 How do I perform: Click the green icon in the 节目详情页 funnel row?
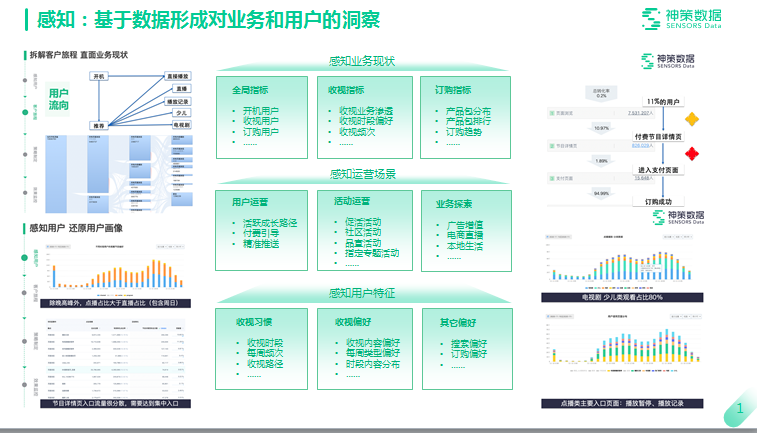click(x=552, y=145)
